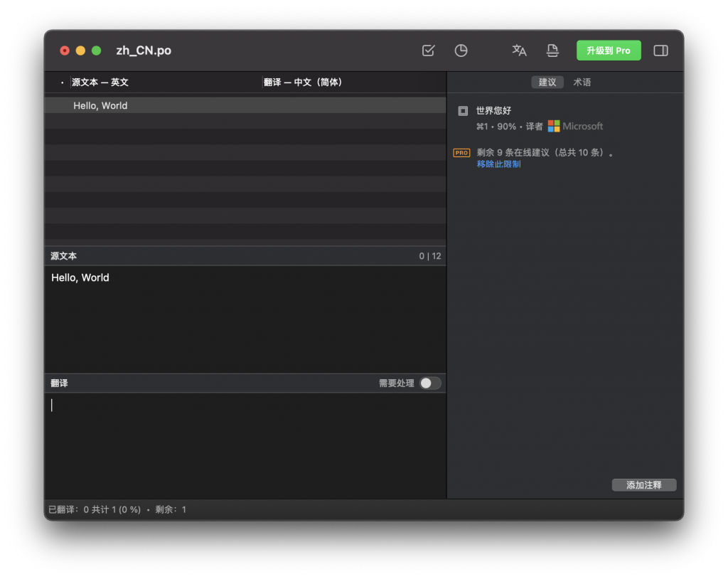Viewport: 728px width, 579px height.
Task: Switch to the 术语 tab
Action: tap(582, 83)
